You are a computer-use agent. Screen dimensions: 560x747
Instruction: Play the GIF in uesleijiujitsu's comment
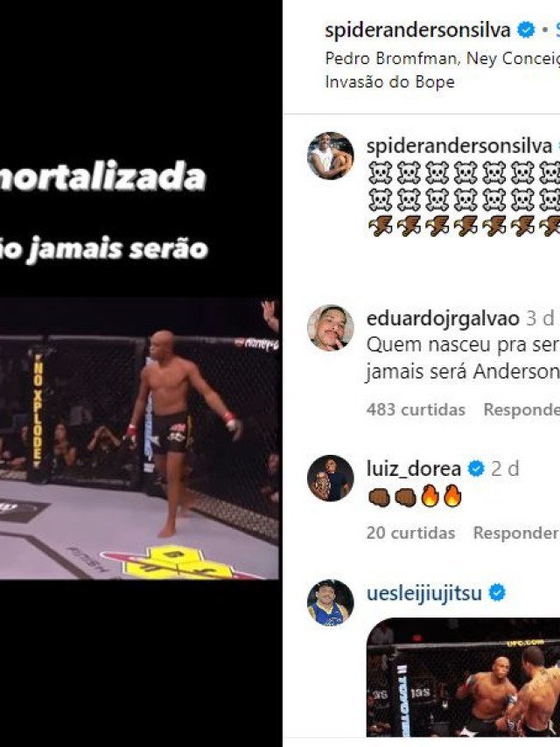463,677
